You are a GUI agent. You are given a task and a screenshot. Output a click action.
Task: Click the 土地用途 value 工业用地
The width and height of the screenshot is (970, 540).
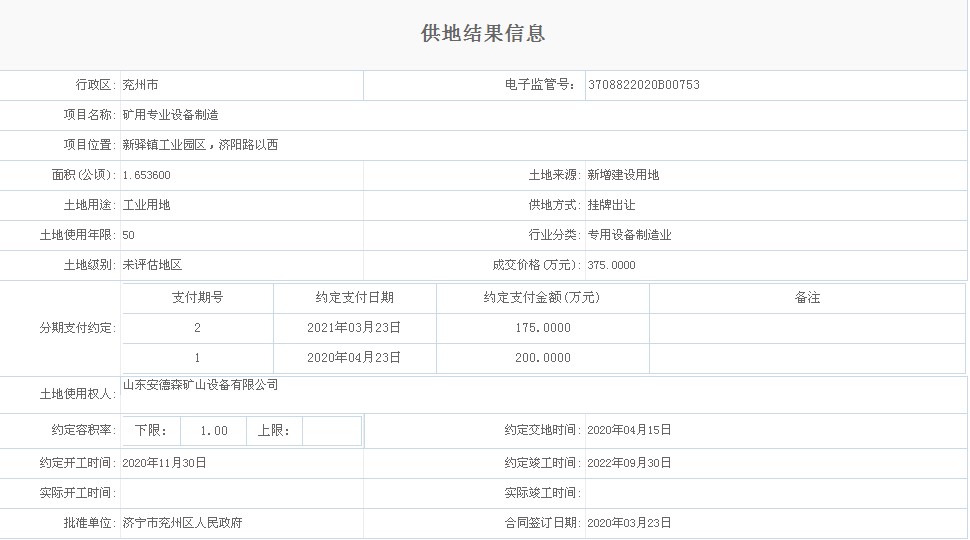[x=146, y=205]
